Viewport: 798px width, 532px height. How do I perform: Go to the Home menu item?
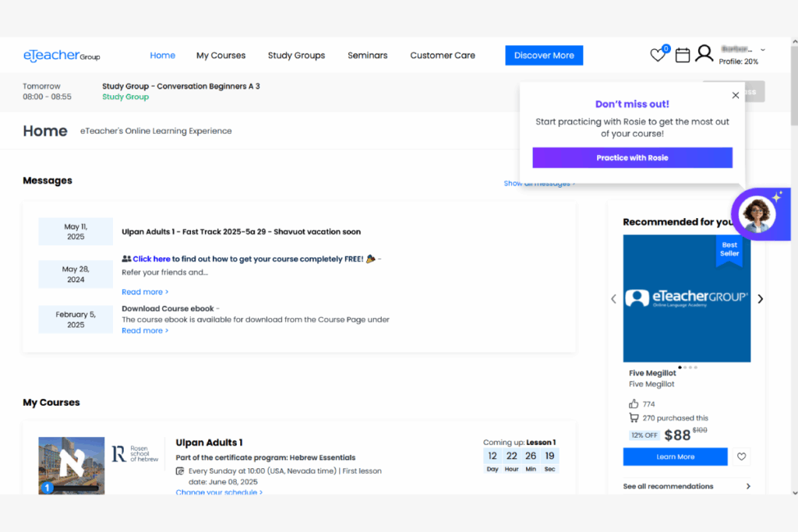pos(162,55)
